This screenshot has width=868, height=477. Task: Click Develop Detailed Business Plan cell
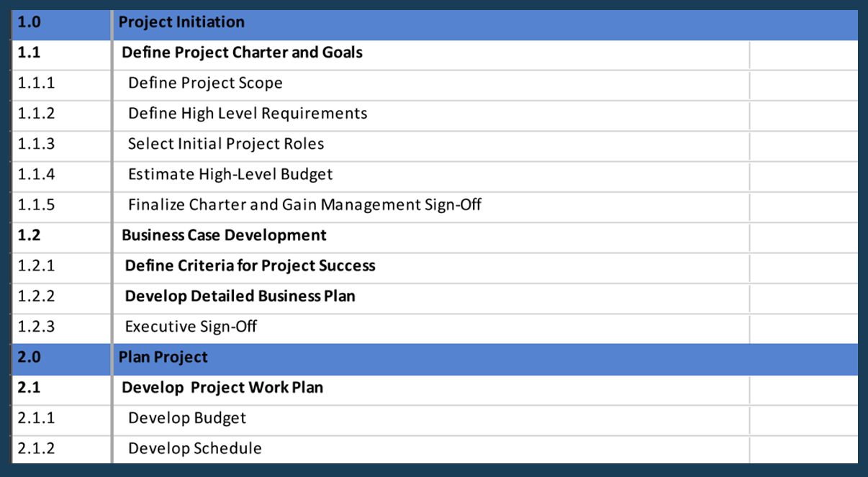[x=431, y=296]
